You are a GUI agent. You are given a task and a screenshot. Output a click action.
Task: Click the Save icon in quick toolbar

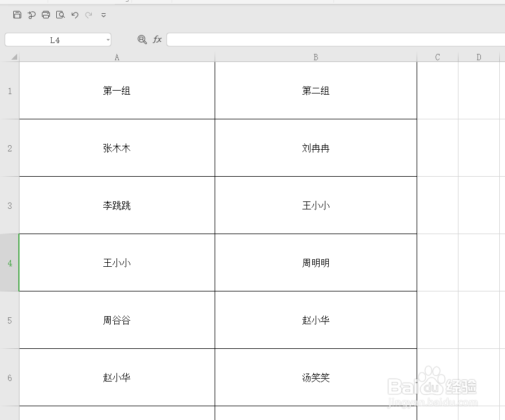(17, 15)
